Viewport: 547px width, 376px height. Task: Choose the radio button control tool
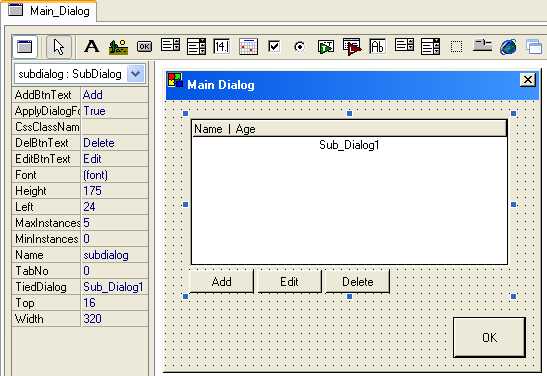[x=299, y=46]
